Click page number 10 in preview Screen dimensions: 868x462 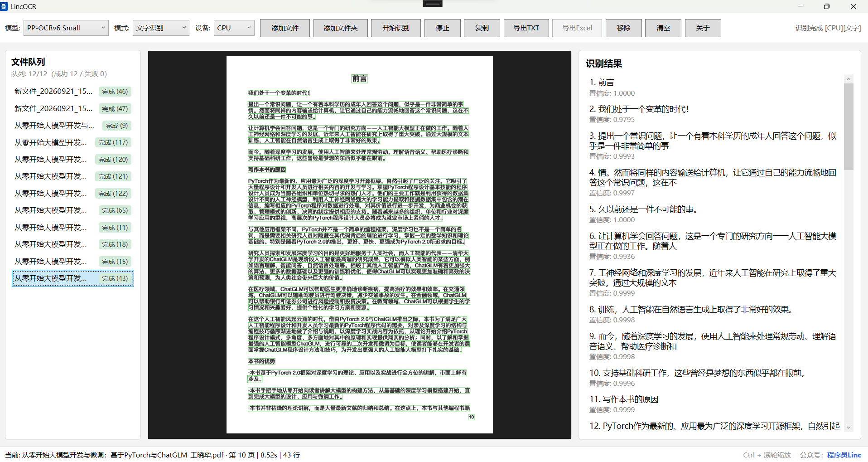tap(471, 417)
